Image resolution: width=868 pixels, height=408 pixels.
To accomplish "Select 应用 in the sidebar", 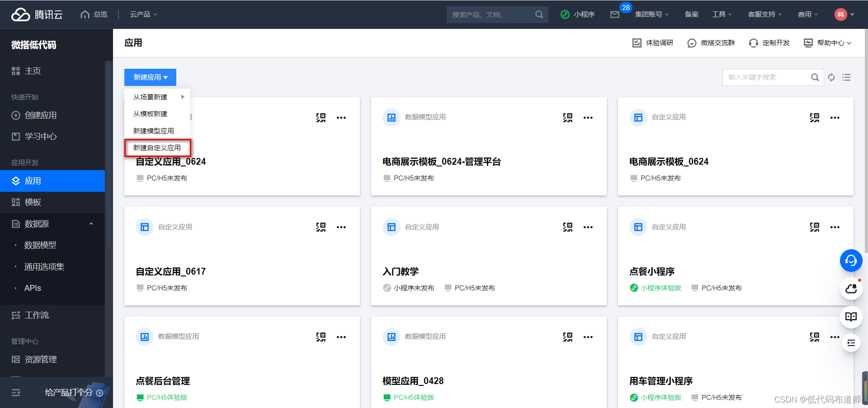I will point(52,181).
